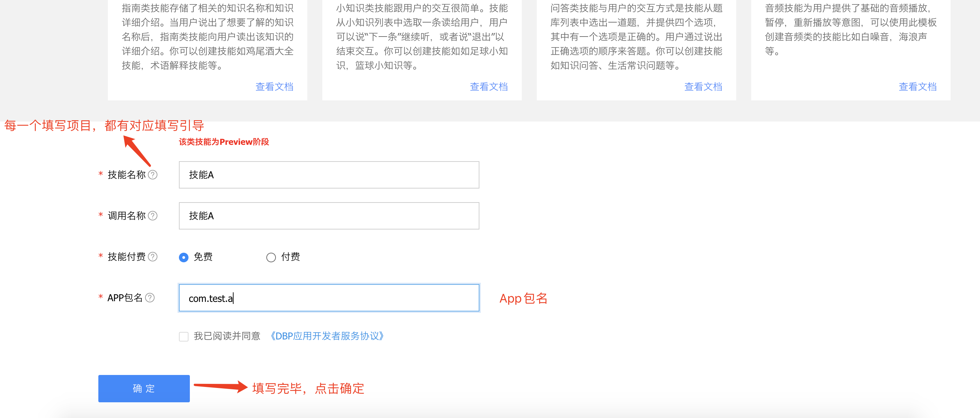This screenshot has width=980, height=418.
Task: Click help icon next to 技能付费
Action: [x=153, y=257]
